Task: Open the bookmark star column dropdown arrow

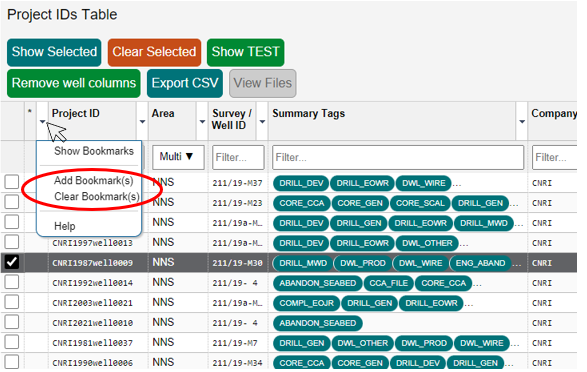Action: point(42,122)
